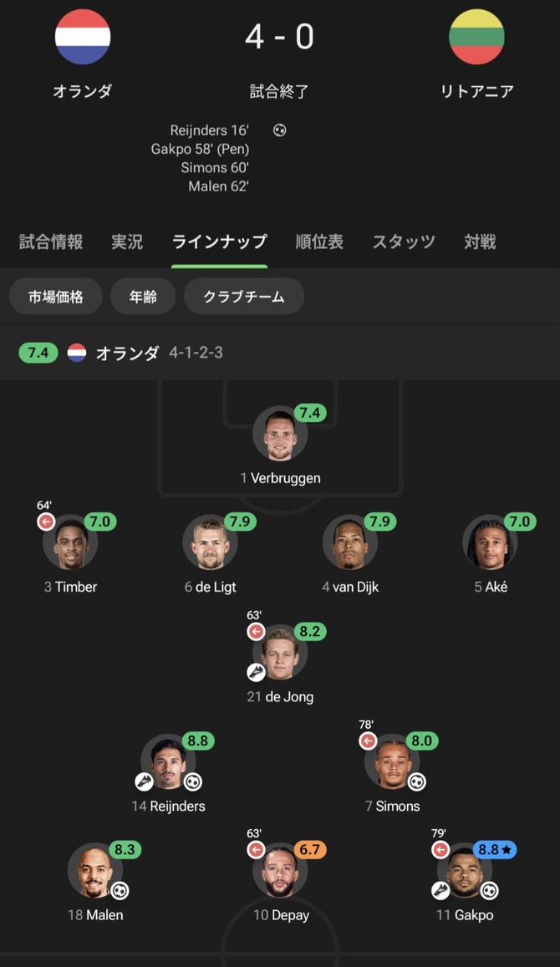The height and width of the screenshot is (967, 560).
Task: Tap the Lithuania flag in header
Action: 476,37
